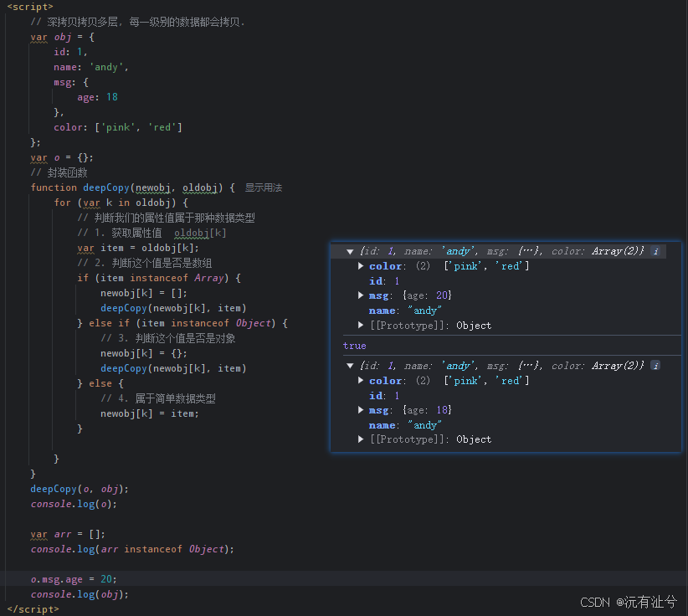Expand msg {age: 18} entry
688x616 pixels.
361,410
